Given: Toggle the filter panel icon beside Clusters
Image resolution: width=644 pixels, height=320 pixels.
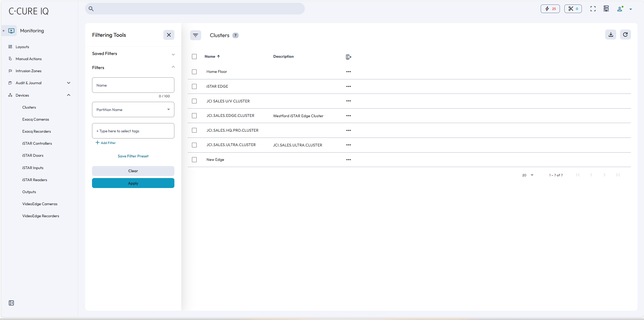Looking at the screenshot, I should [195, 35].
